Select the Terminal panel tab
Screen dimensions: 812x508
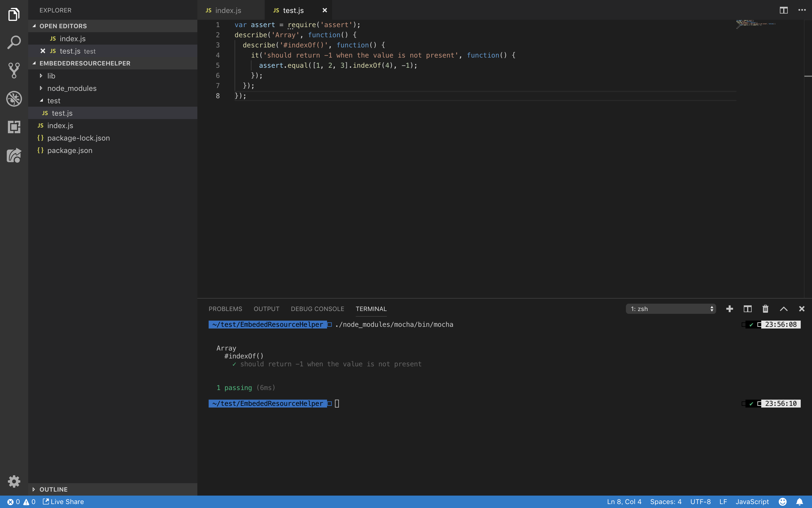[x=371, y=309]
